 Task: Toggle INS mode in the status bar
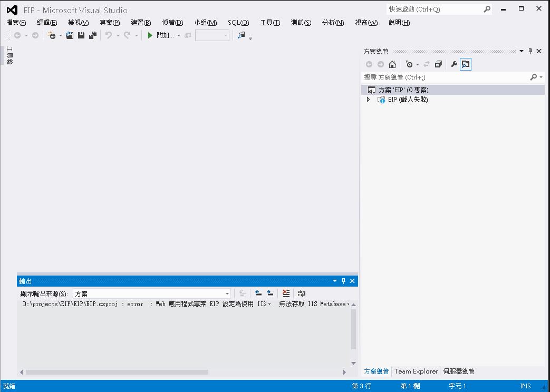[525, 386]
